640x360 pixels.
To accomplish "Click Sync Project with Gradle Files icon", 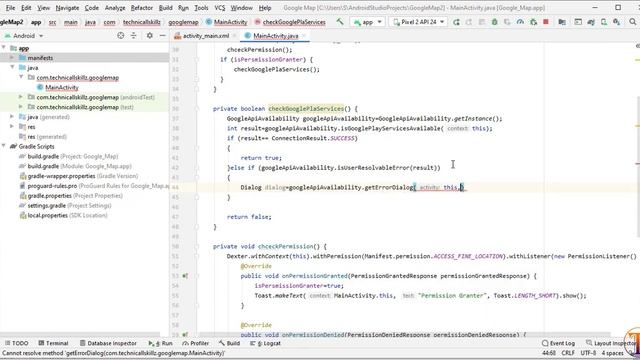I will tap(591, 22).
